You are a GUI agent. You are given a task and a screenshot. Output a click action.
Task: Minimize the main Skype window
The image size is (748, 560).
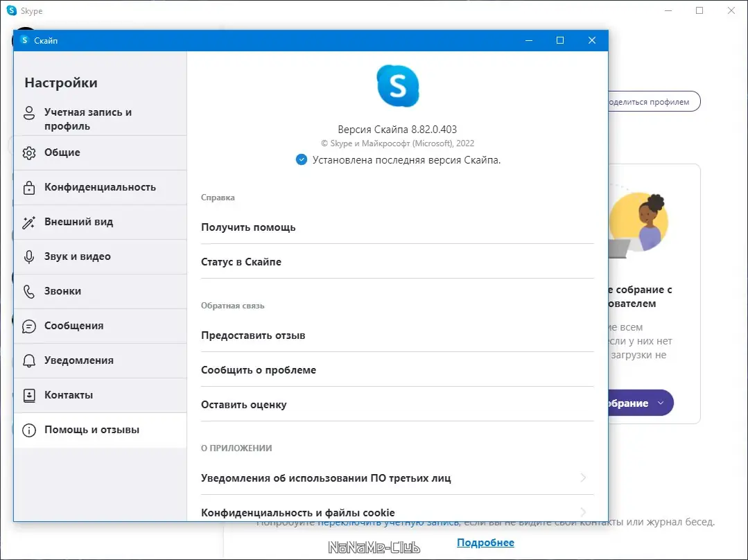(668, 10)
